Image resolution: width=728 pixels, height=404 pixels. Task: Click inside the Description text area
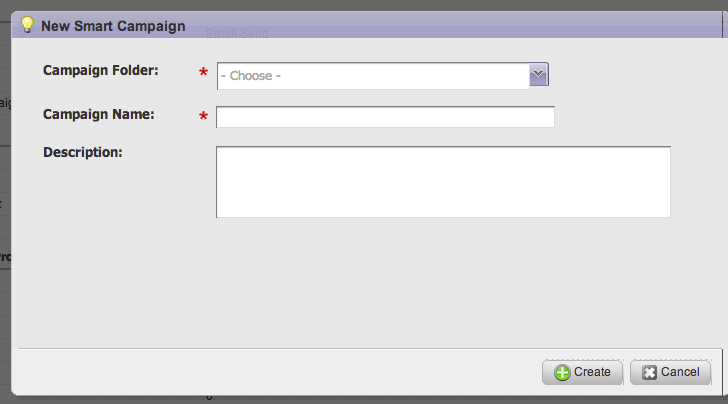443,181
